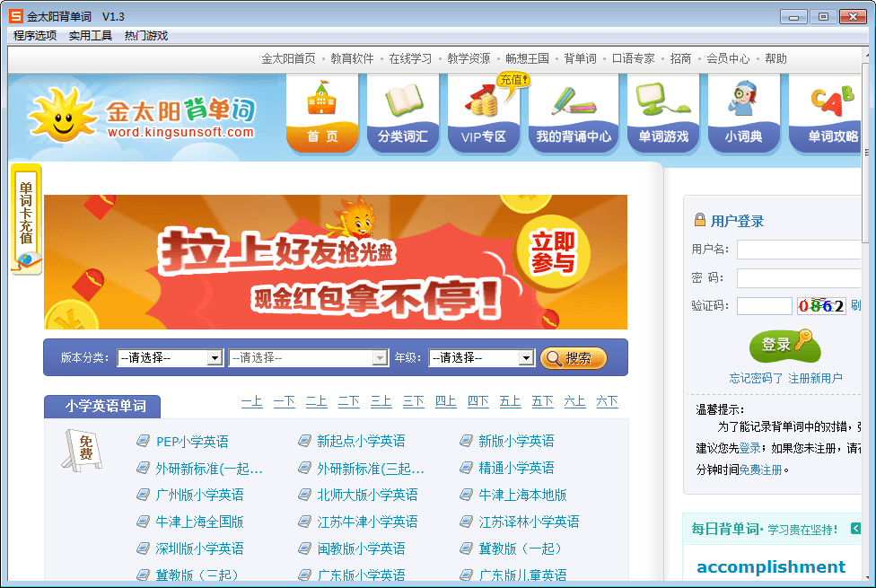Screen dimensions: 876x588
Task: Click the book icon beside PEP小学英语
Action: (143, 441)
